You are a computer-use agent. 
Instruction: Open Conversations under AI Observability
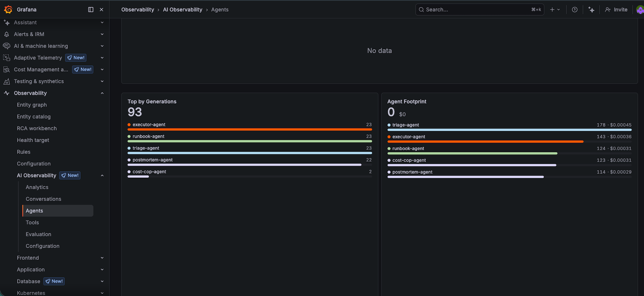tap(43, 199)
